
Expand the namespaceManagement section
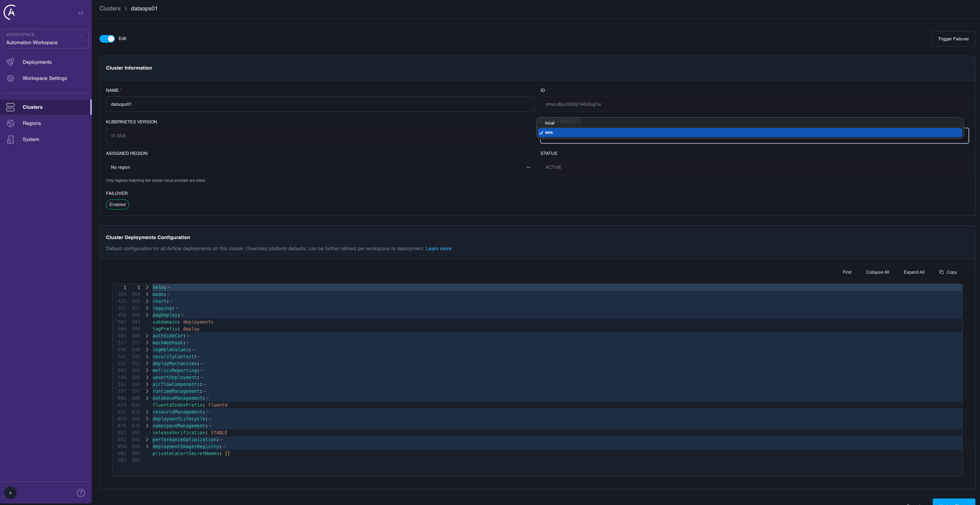coord(147,426)
